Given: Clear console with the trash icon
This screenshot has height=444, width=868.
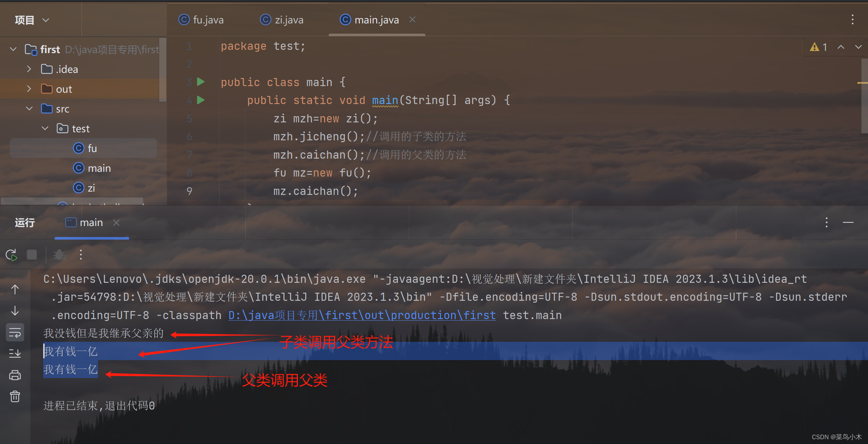Looking at the screenshot, I should point(15,396).
